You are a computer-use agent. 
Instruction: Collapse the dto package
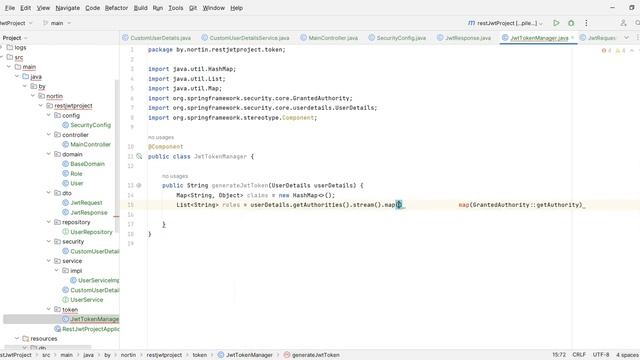coord(49,193)
